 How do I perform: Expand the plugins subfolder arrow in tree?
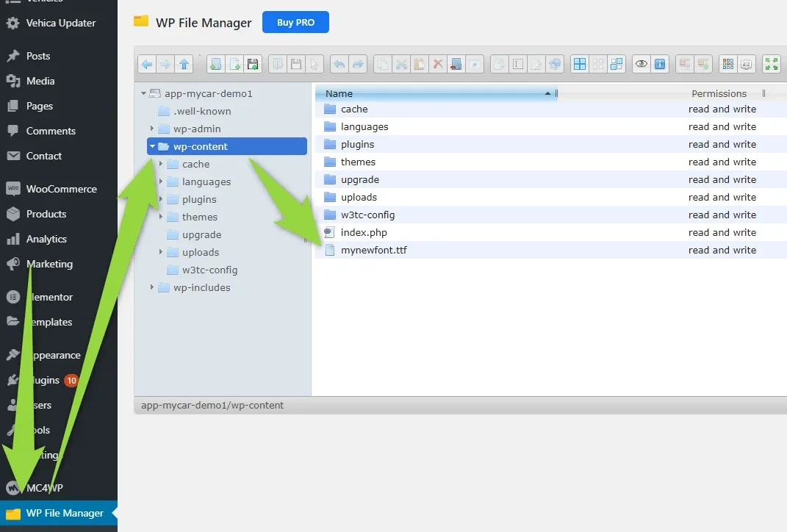pyautogui.click(x=161, y=198)
